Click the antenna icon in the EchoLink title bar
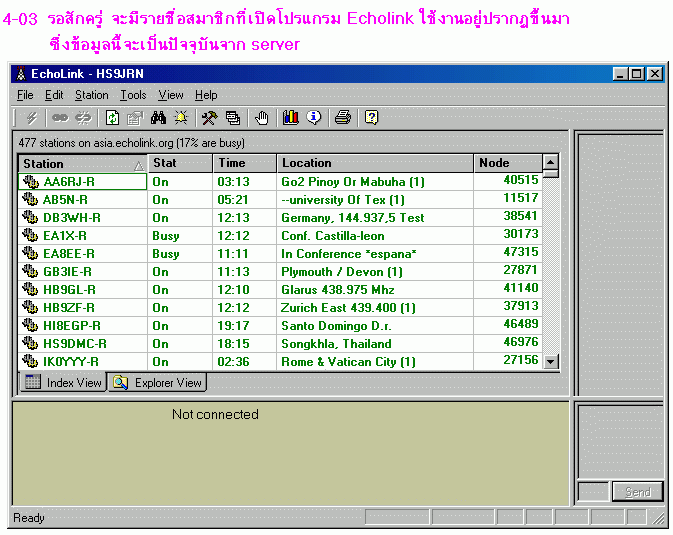The height and width of the screenshot is (535, 673). click(21, 74)
